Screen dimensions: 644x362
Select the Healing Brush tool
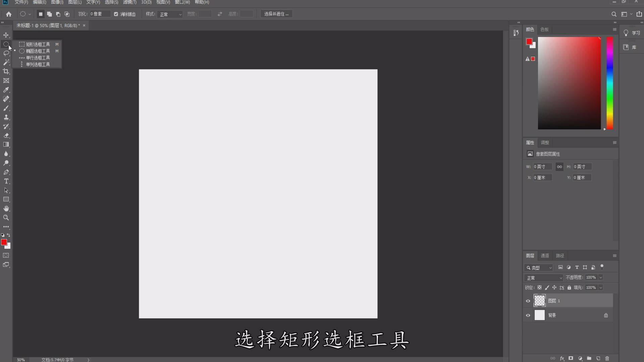tap(6, 99)
